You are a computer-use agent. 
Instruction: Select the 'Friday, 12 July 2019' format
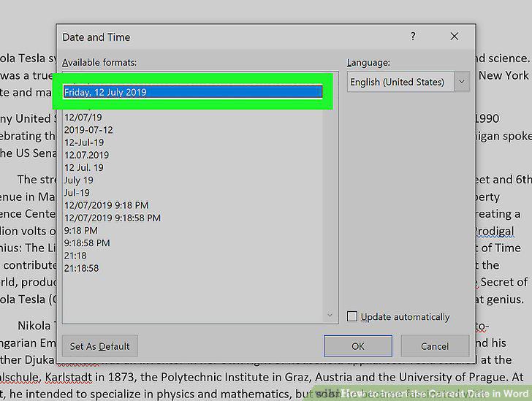point(193,92)
